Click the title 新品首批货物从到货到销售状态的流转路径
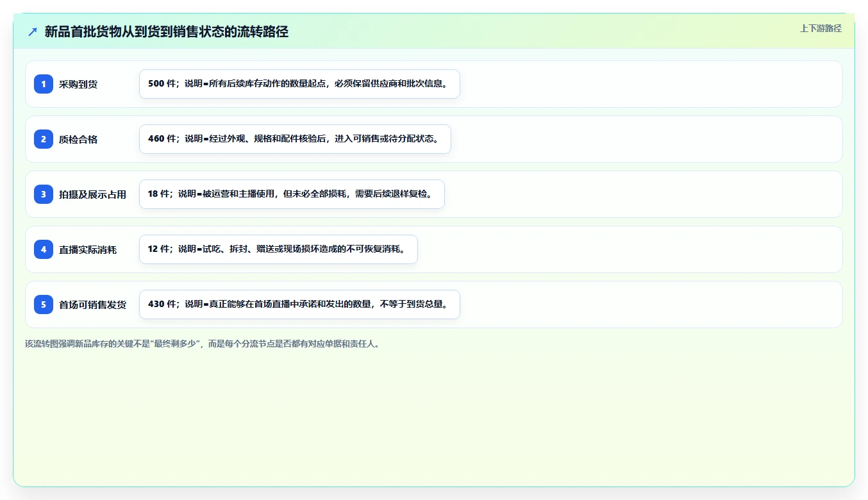 [167, 32]
